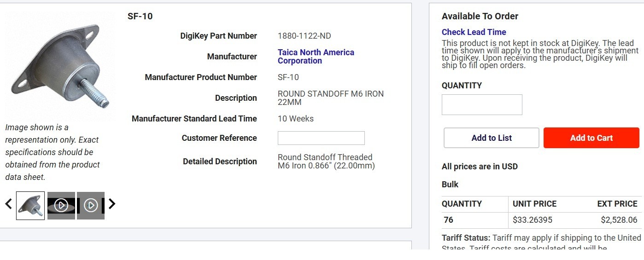
Task: Click the Bulk packaging label
Action: 450,185
